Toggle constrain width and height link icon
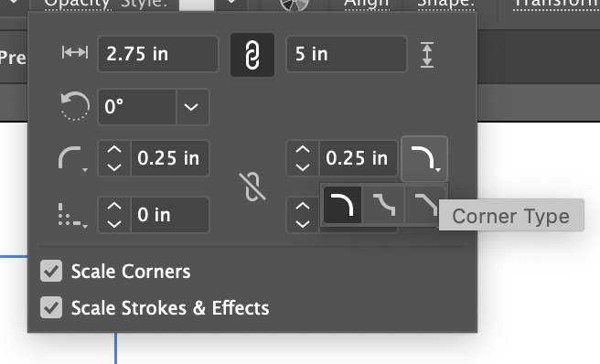The image size is (600, 364). coord(252,55)
